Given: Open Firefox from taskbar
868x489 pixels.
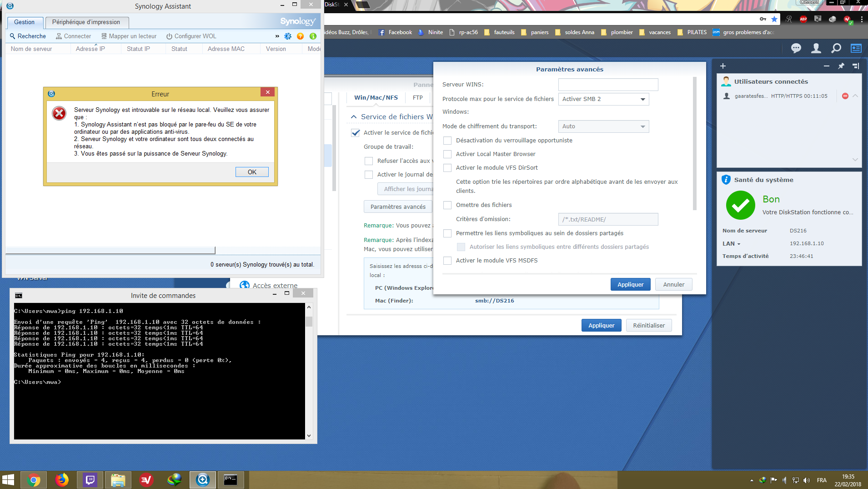Looking at the screenshot, I should [x=62, y=480].
